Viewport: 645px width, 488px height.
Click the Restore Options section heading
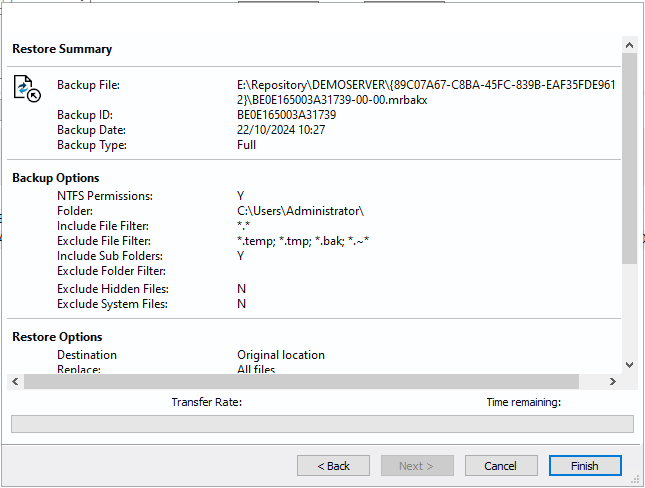(57, 337)
